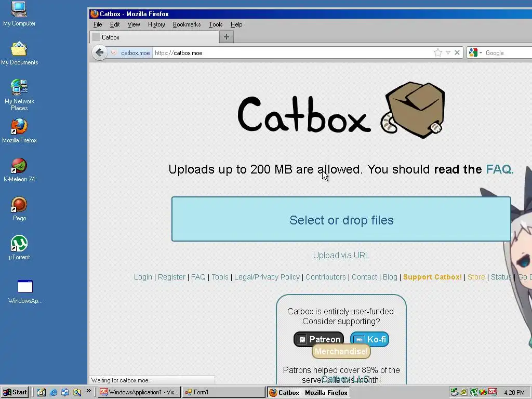
Task: Click the Catbox logo cat-in-box image
Action: point(413,110)
